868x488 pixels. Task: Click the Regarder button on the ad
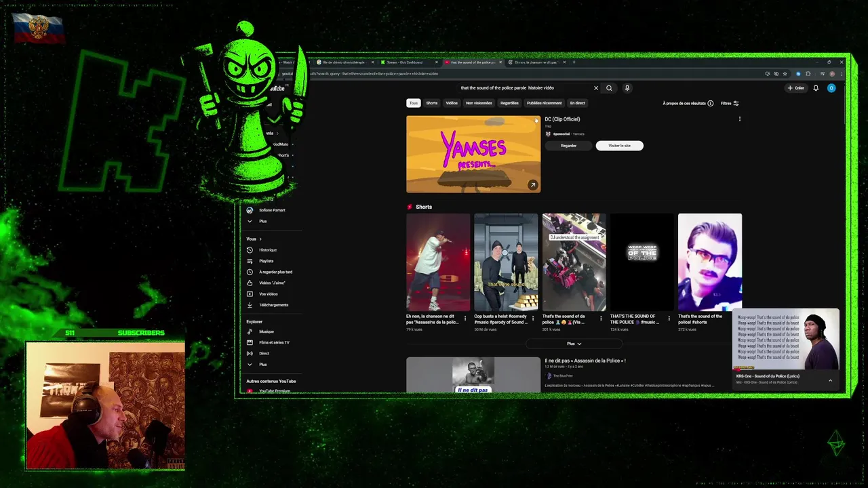click(569, 146)
